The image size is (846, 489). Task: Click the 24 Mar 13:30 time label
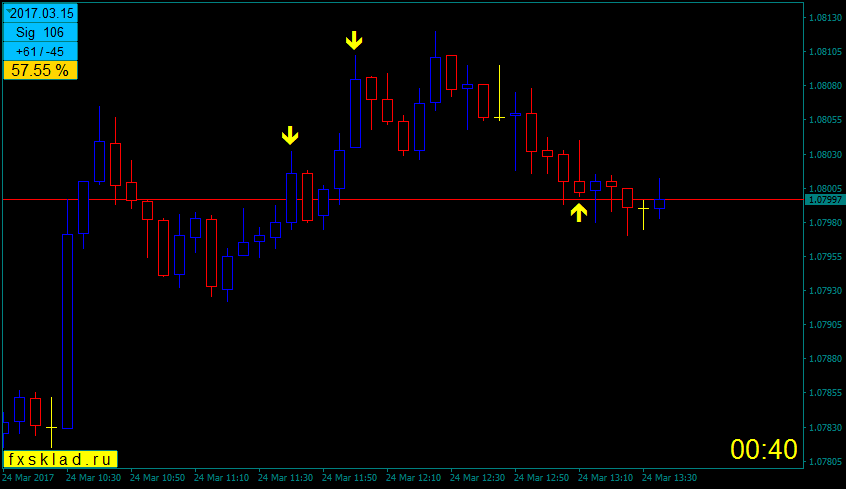point(669,478)
